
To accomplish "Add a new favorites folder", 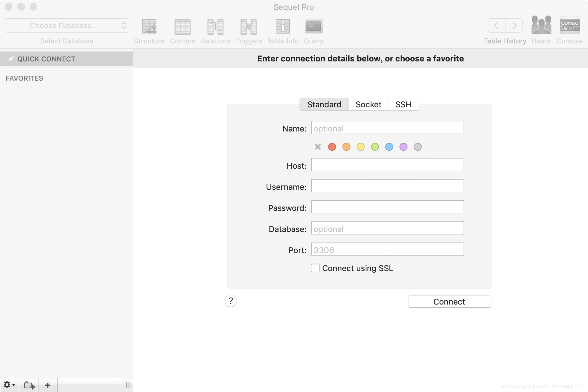I will (29, 385).
